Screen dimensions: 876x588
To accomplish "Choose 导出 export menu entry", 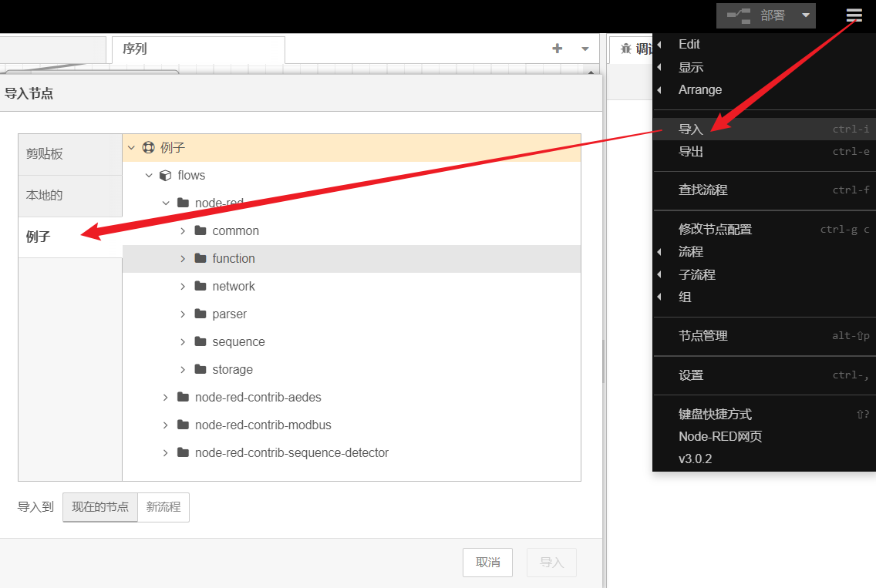I will (x=764, y=151).
